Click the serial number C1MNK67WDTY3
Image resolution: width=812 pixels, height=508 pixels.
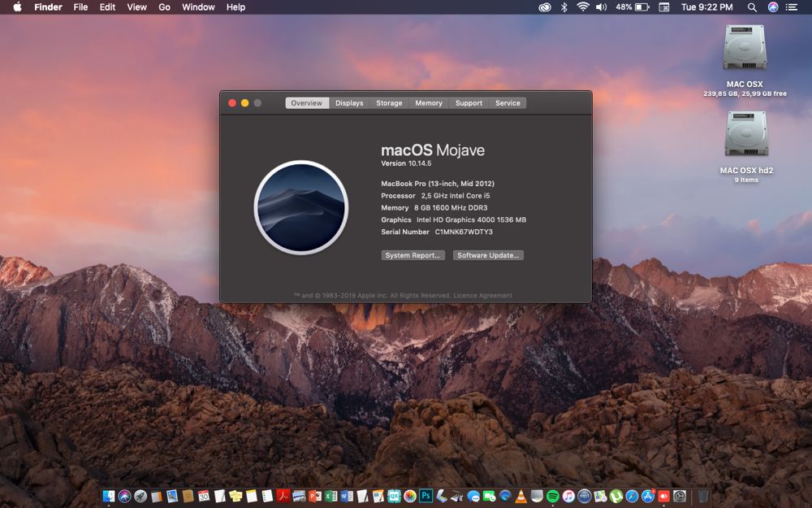464,232
